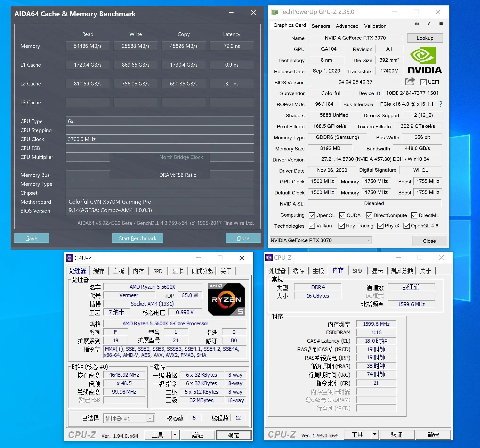
Task: Open 显卡 tab in right CPU-Z
Action: point(377,271)
